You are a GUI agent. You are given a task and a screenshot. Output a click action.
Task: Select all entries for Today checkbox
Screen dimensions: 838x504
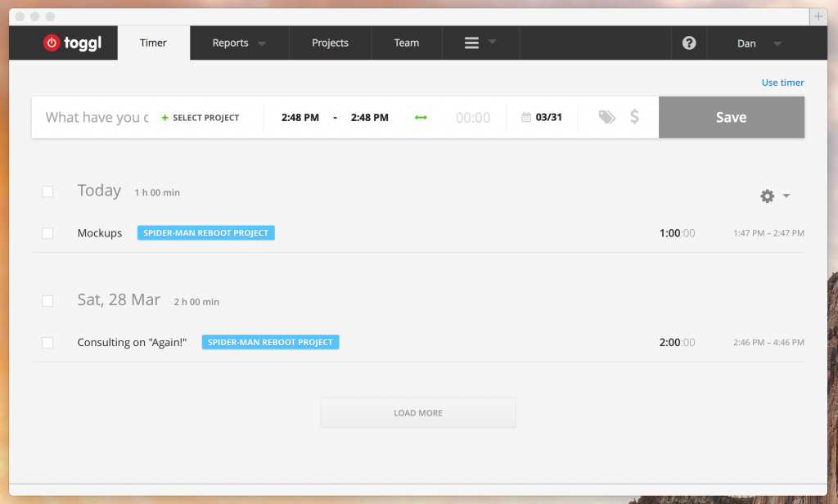tap(47, 191)
